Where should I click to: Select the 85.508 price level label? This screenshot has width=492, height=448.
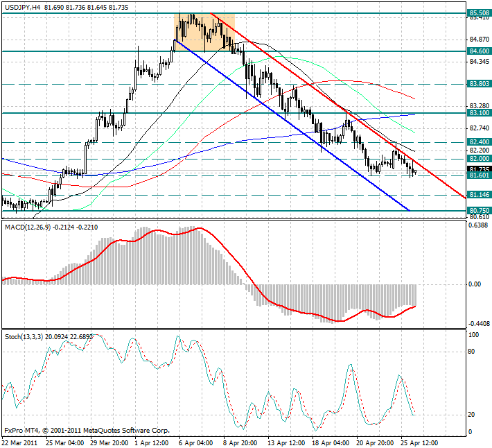click(x=479, y=13)
